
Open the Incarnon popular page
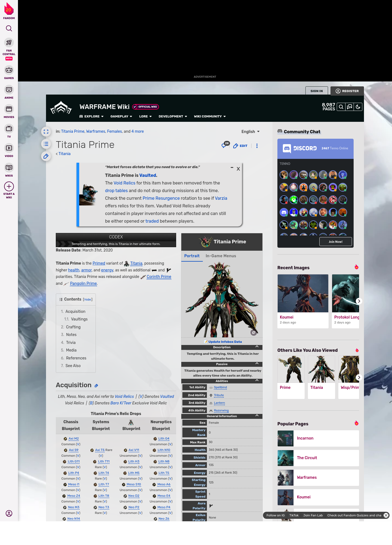(x=318, y=438)
